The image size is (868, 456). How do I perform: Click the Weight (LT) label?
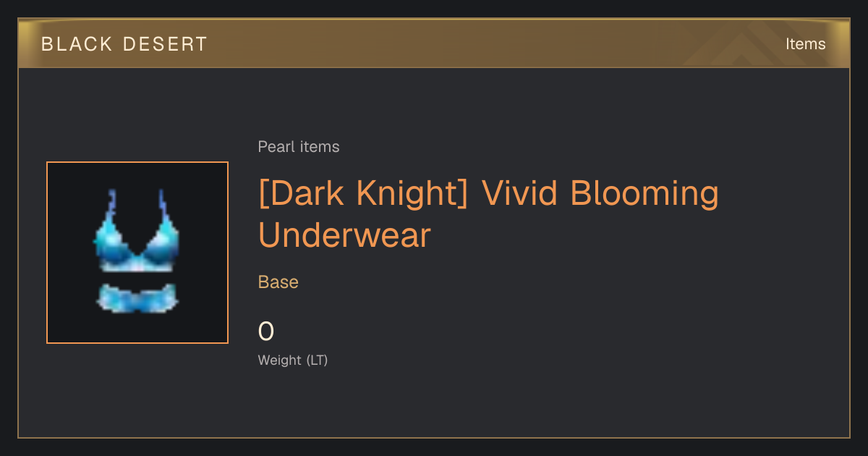pyautogui.click(x=293, y=360)
